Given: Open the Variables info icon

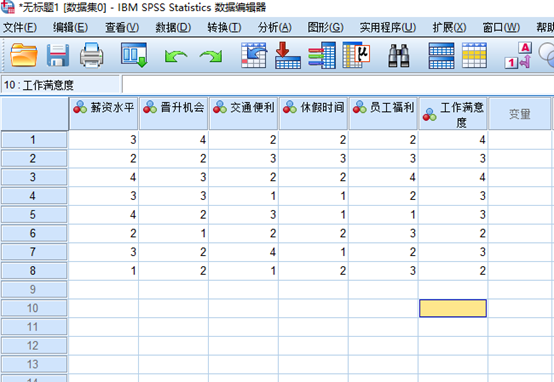Looking at the screenshot, I should click(322, 55).
